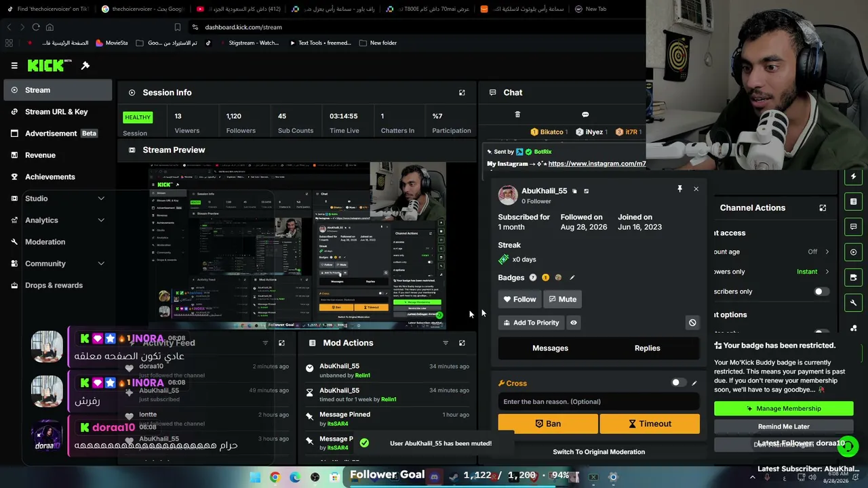Expand the Community sidebar section
868x488 pixels.
[101, 264]
